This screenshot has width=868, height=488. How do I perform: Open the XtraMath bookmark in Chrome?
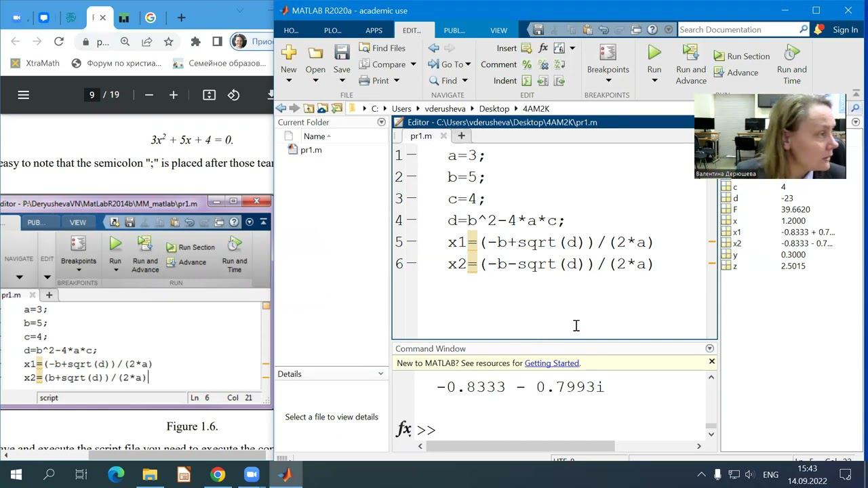tap(35, 63)
